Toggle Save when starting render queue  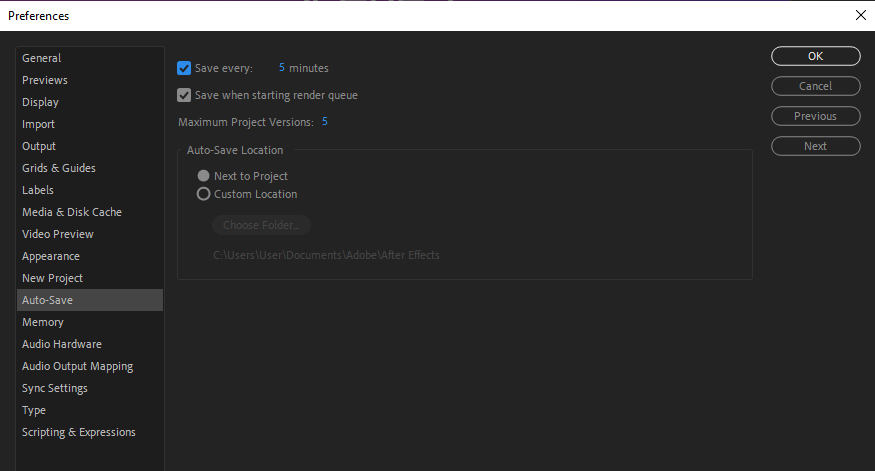184,95
